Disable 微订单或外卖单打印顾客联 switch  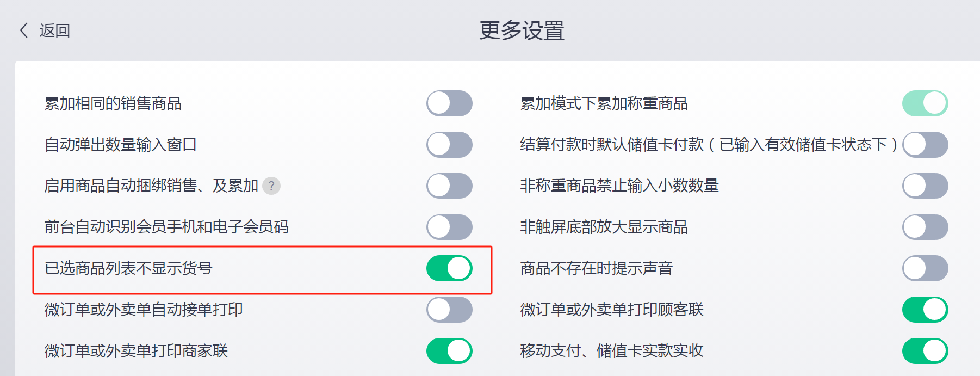point(925,310)
